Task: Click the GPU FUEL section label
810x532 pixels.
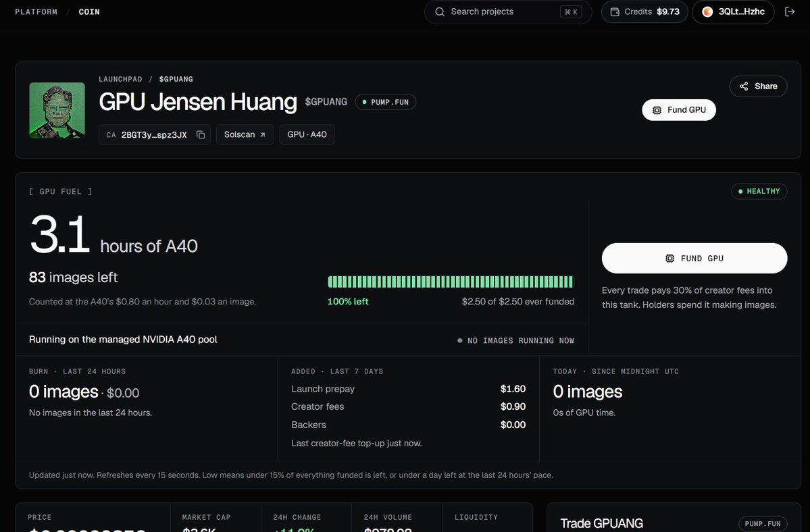Action: coord(60,192)
